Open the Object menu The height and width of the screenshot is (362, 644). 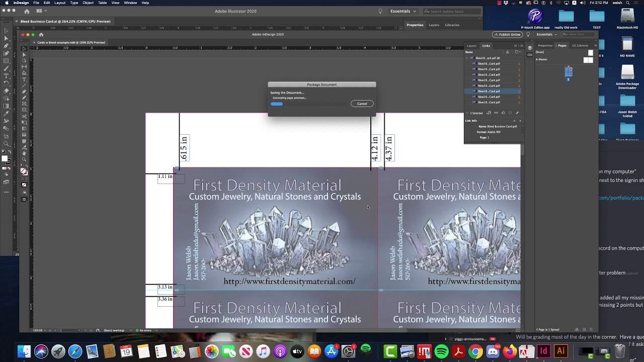(88, 3)
